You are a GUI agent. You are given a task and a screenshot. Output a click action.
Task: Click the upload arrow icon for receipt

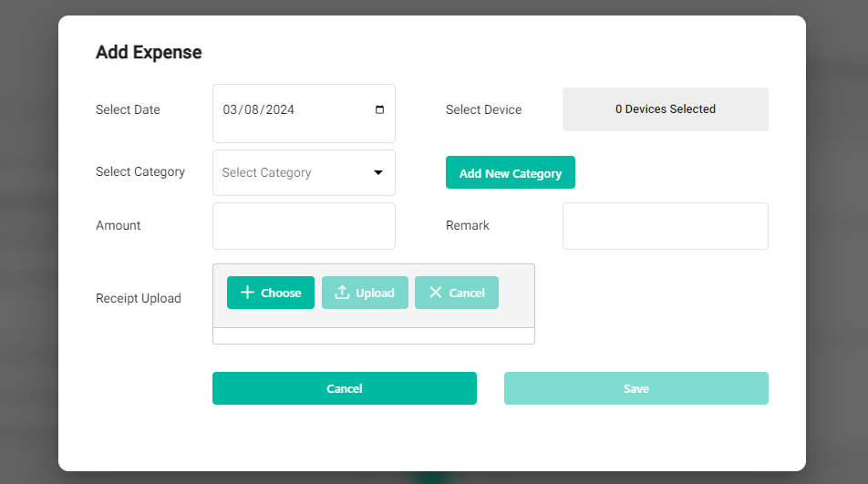tap(343, 293)
